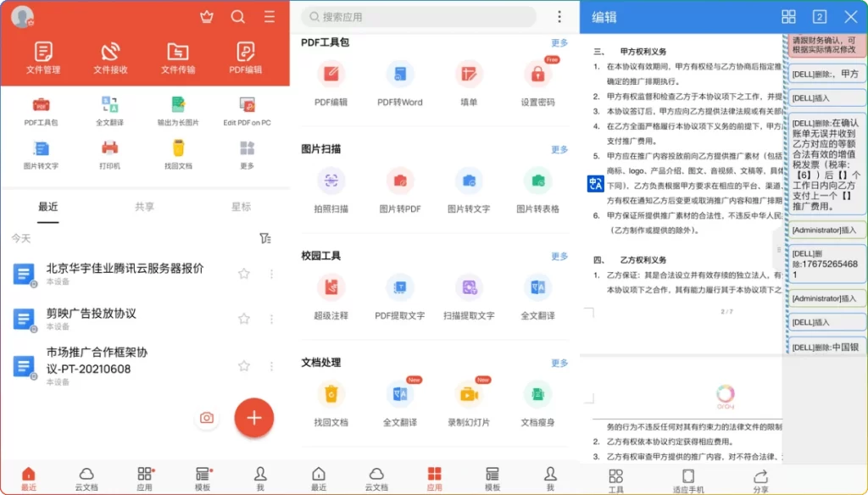Screen dimensions: 868x495
Task: Go to the 云文档 tab in left bottom bar
Action: [86, 478]
